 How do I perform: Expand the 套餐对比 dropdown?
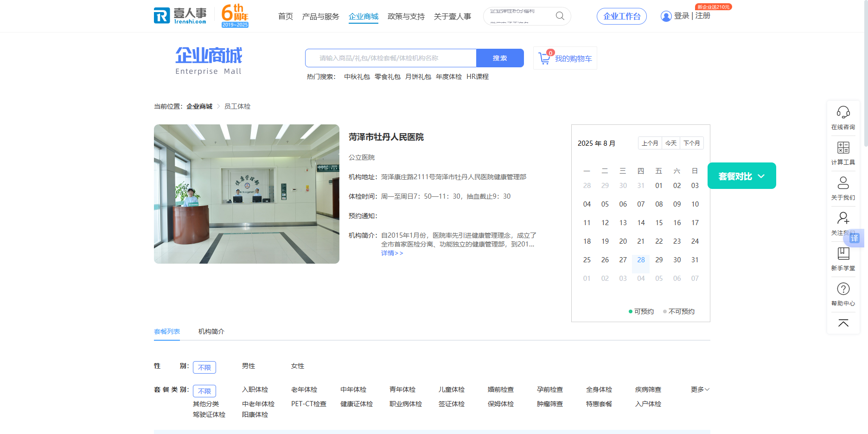click(x=741, y=176)
